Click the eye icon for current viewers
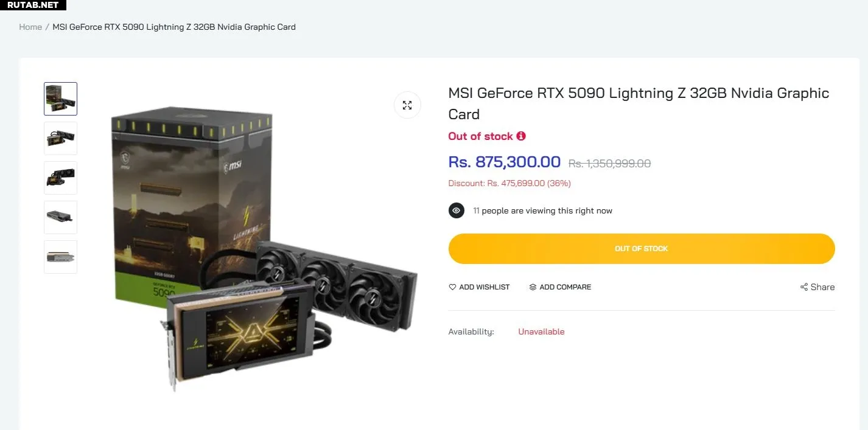Image resolution: width=868 pixels, height=430 pixels. [457, 211]
